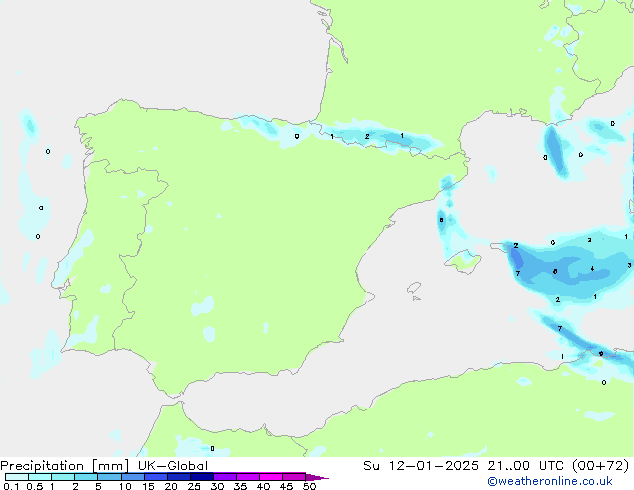Click the 'Precipitation [mm]' title label

[65, 466]
